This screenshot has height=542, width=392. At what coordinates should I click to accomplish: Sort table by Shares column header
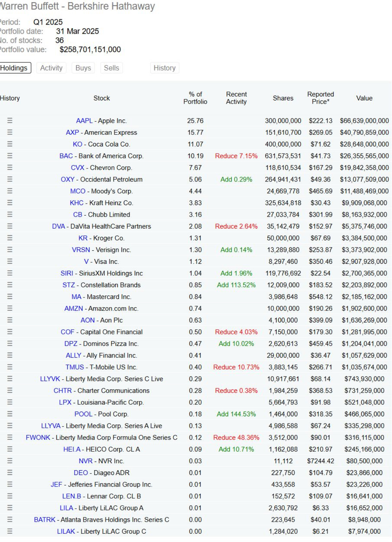[283, 98]
